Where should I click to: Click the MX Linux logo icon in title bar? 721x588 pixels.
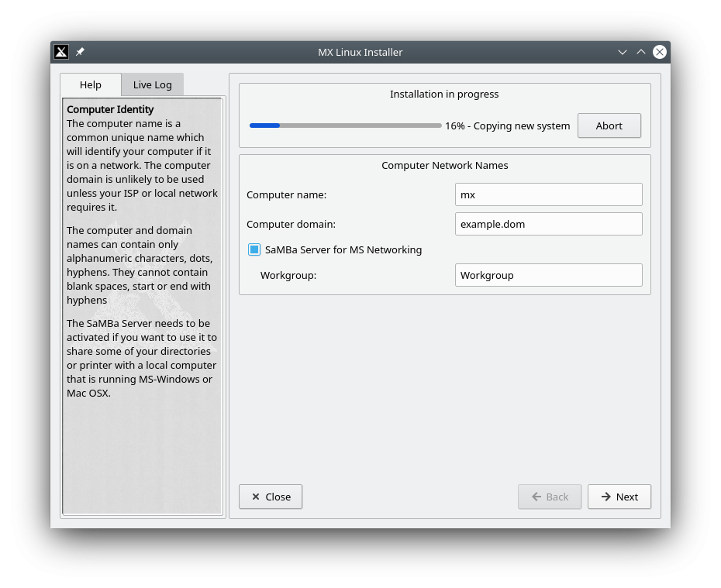[61, 52]
